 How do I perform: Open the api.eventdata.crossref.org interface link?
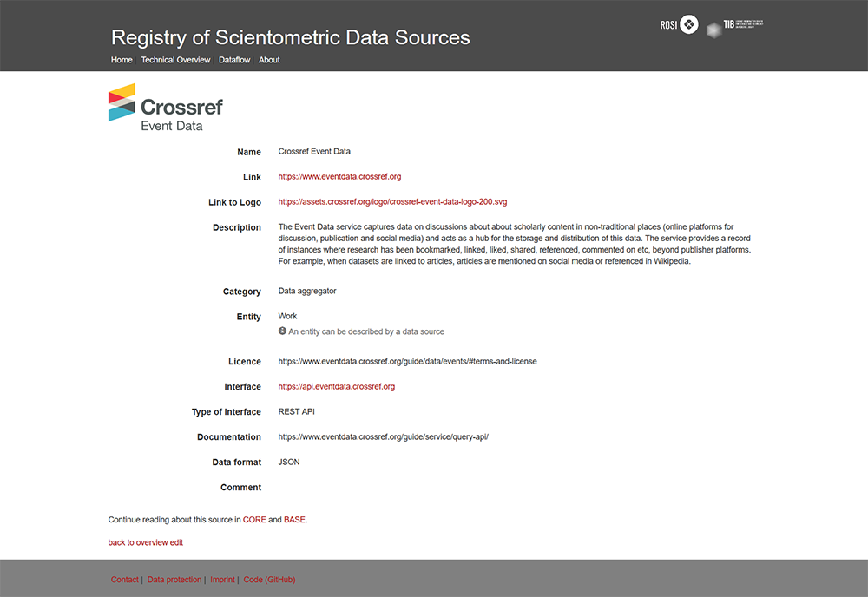[x=337, y=387]
